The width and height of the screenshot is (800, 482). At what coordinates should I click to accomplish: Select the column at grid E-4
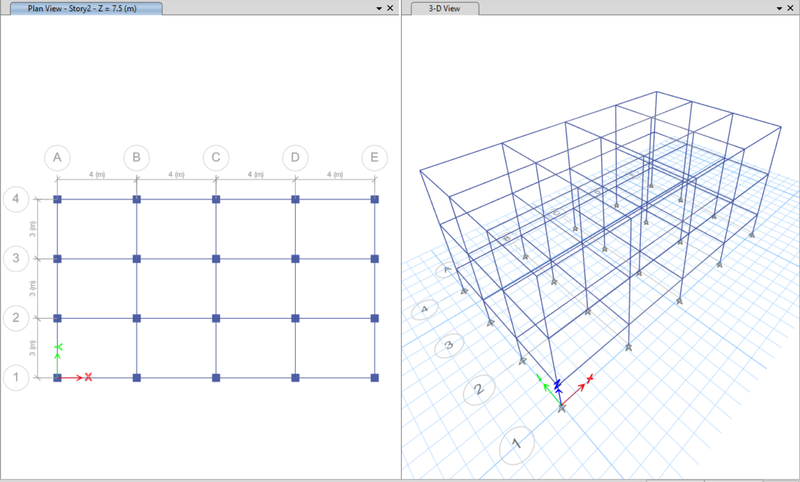(x=374, y=199)
